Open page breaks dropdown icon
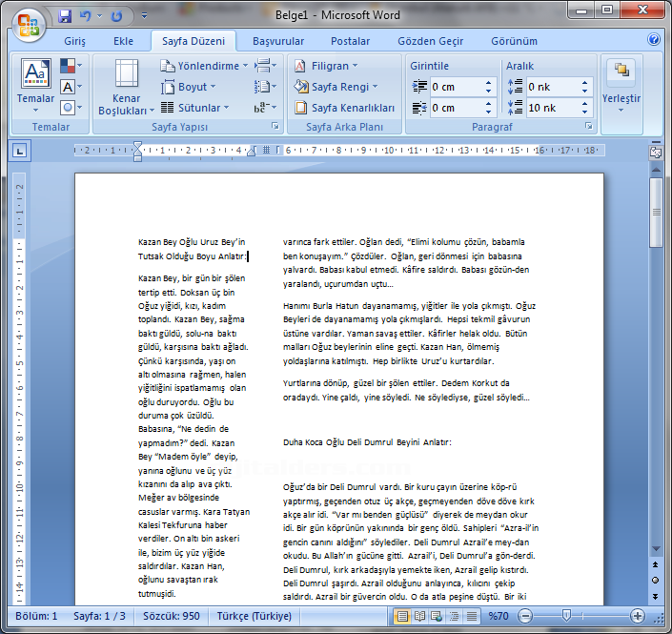The height and width of the screenshot is (634, 672). click(x=265, y=66)
